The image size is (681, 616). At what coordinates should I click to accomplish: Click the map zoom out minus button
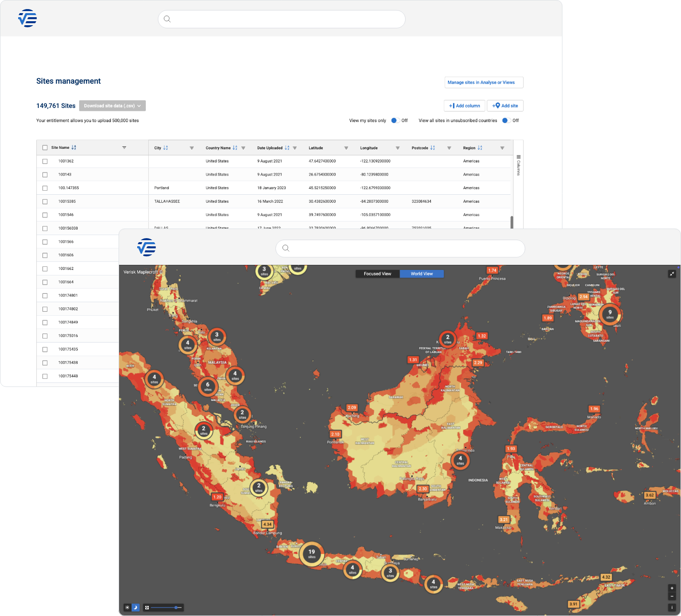(671, 596)
